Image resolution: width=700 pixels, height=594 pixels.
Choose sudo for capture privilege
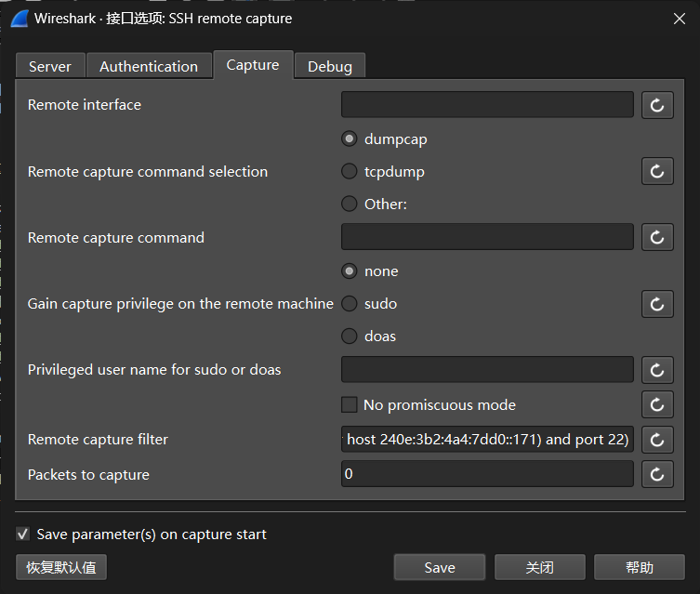(x=350, y=303)
